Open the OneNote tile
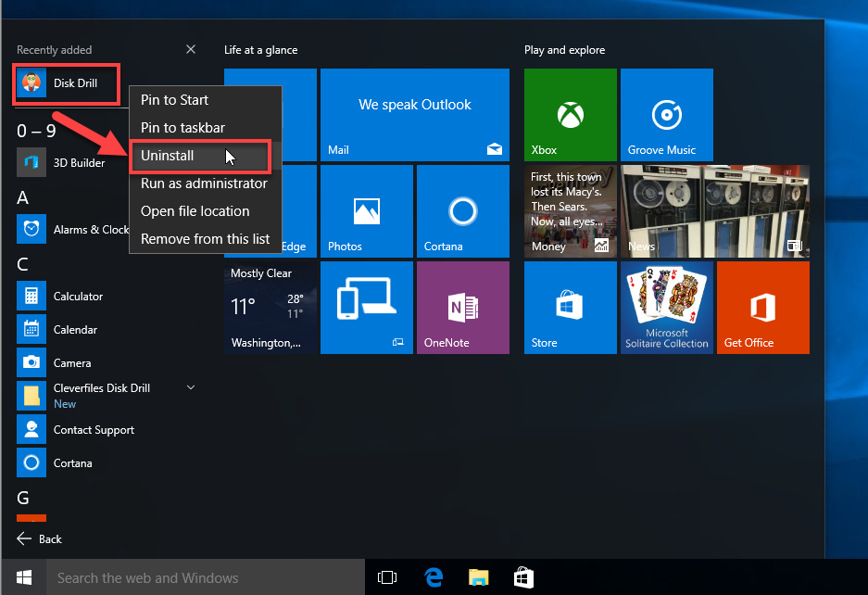This screenshot has height=595, width=868. pyautogui.click(x=462, y=308)
